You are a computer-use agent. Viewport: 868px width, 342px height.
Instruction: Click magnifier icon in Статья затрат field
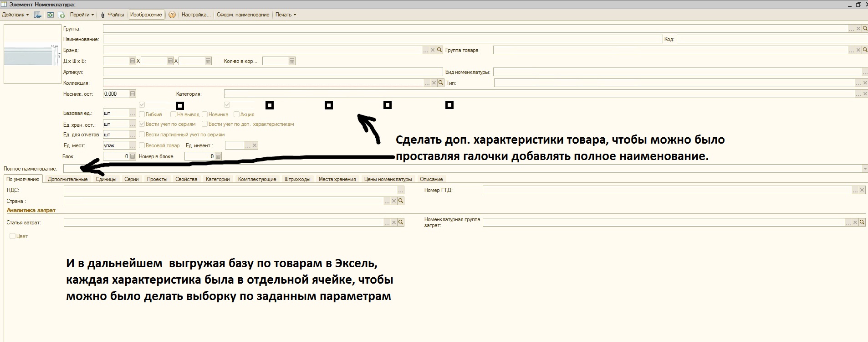click(401, 223)
